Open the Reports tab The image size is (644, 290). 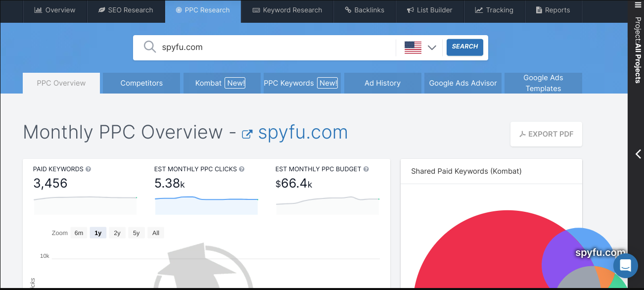[552, 10]
